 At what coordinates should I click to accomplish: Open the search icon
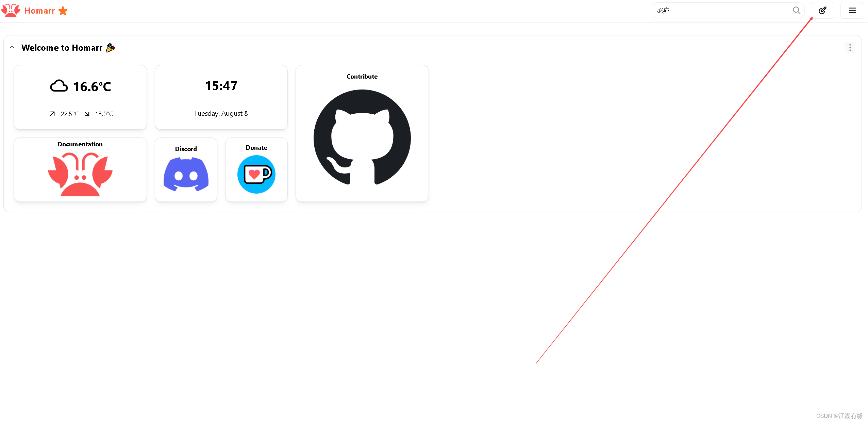796,10
